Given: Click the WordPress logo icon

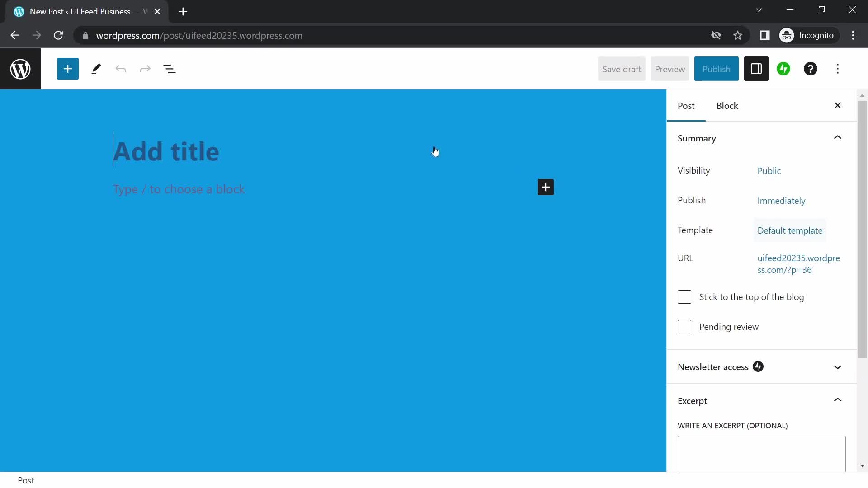Looking at the screenshot, I should (20, 69).
